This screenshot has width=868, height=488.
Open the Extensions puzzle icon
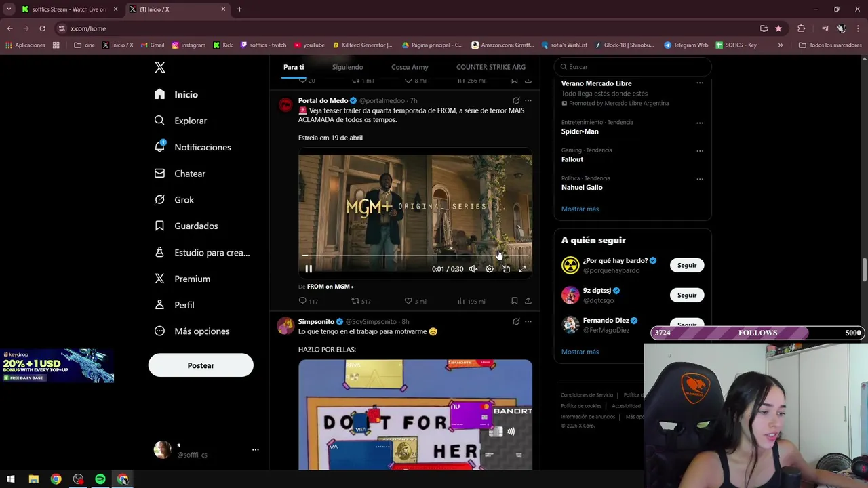802,28
